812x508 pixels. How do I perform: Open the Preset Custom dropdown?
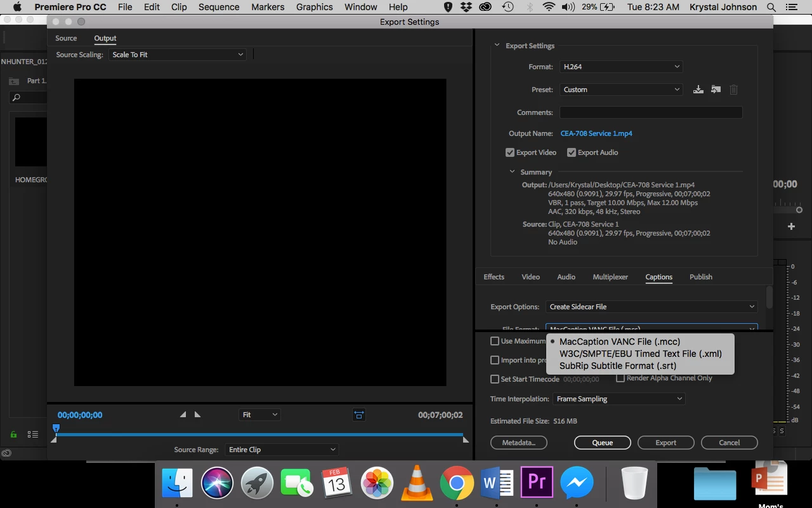[x=621, y=90]
